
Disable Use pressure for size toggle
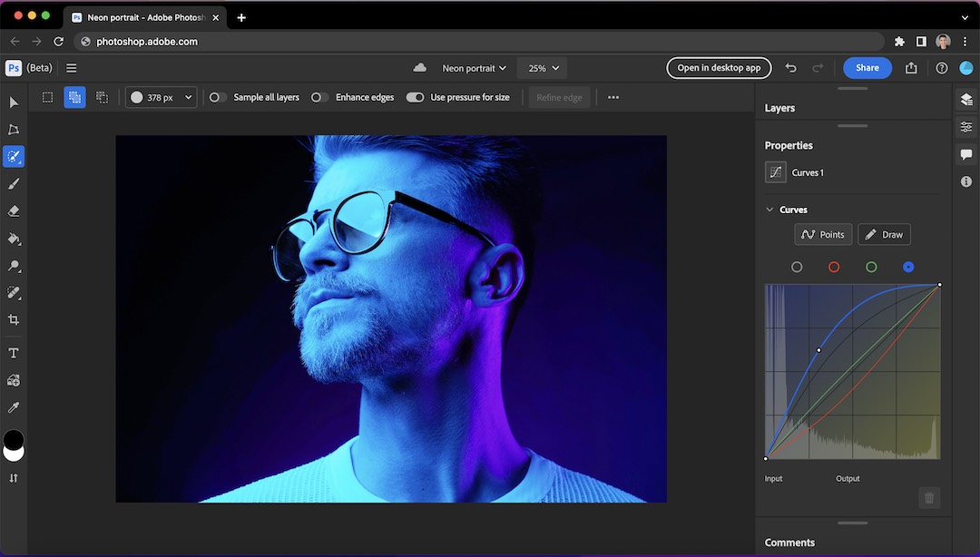point(415,98)
